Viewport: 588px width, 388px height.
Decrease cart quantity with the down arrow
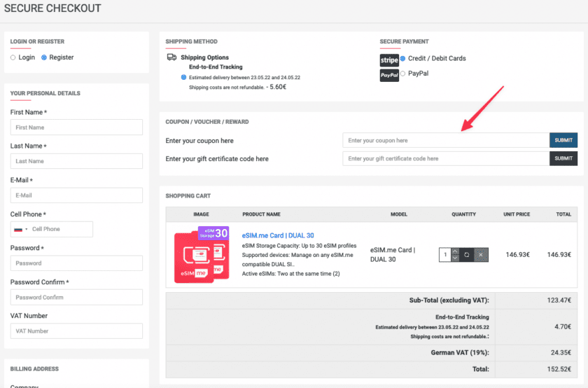click(455, 258)
